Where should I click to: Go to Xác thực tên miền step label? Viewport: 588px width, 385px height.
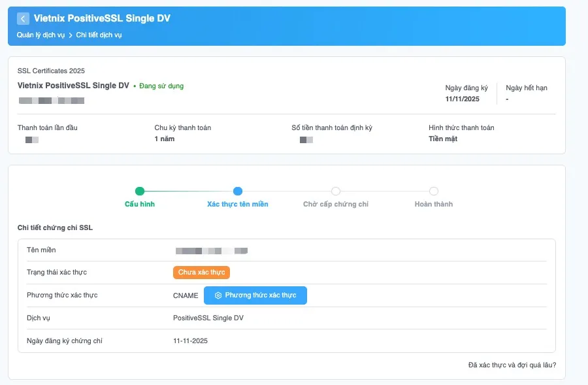coord(238,204)
